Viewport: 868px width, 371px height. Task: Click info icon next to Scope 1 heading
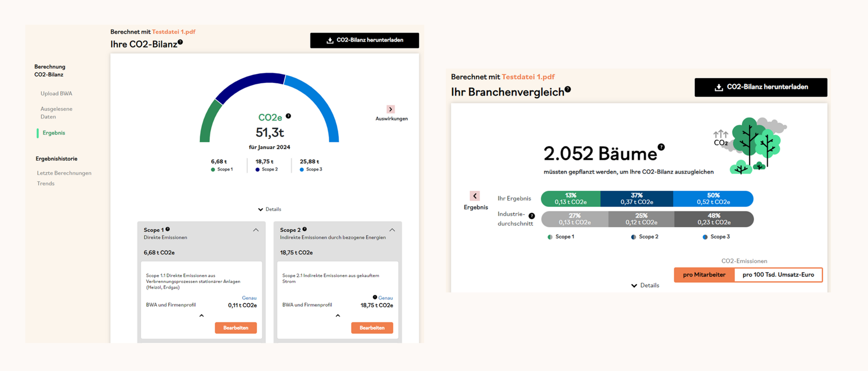pyautogui.click(x=168, y=229)
